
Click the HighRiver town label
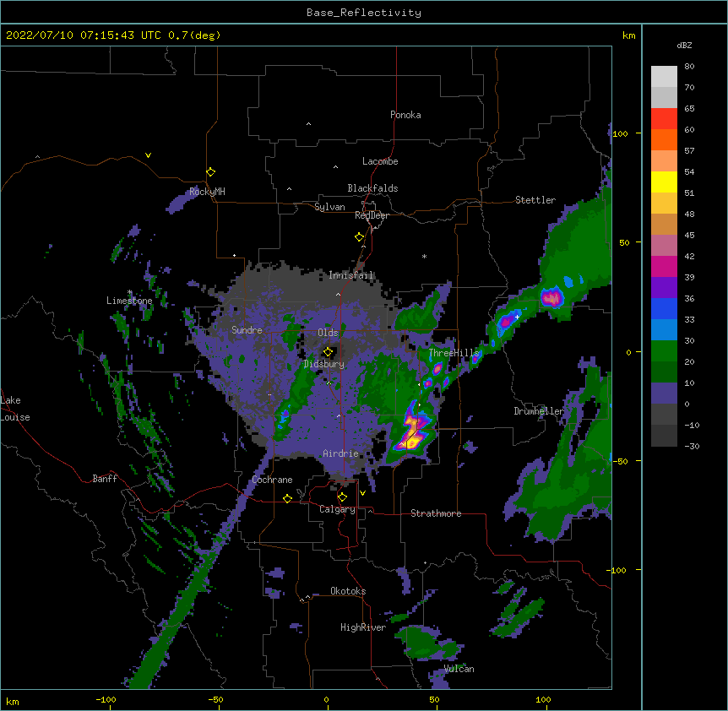tap(363, 627)
